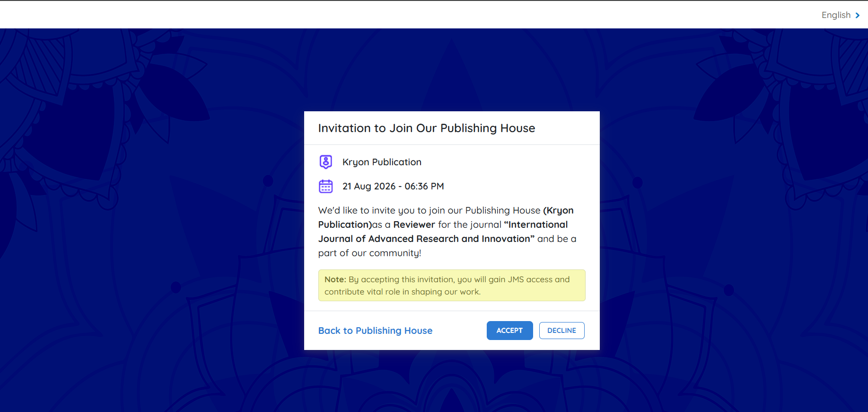Screen dimensions: 868x412
Task: Open the English language selector
Action: pyautogui.click(x=841, y=15)
